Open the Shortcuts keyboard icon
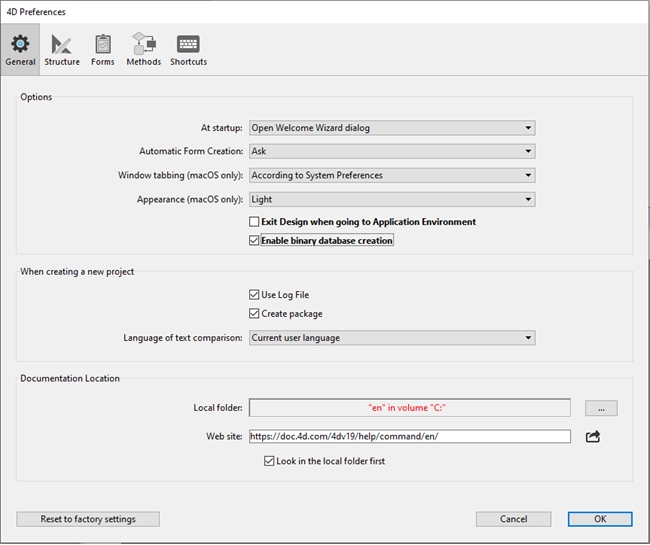This screenshot has width=650, height=545. 188,49
